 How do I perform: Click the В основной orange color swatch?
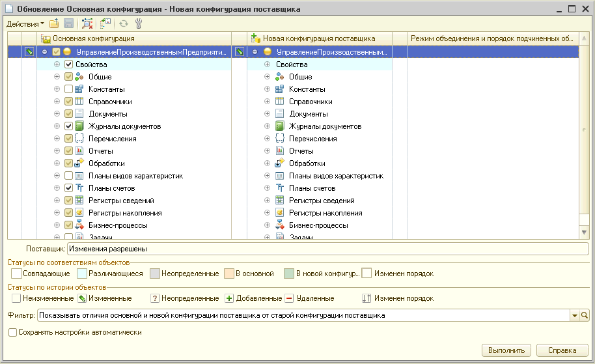pos(229,273)
